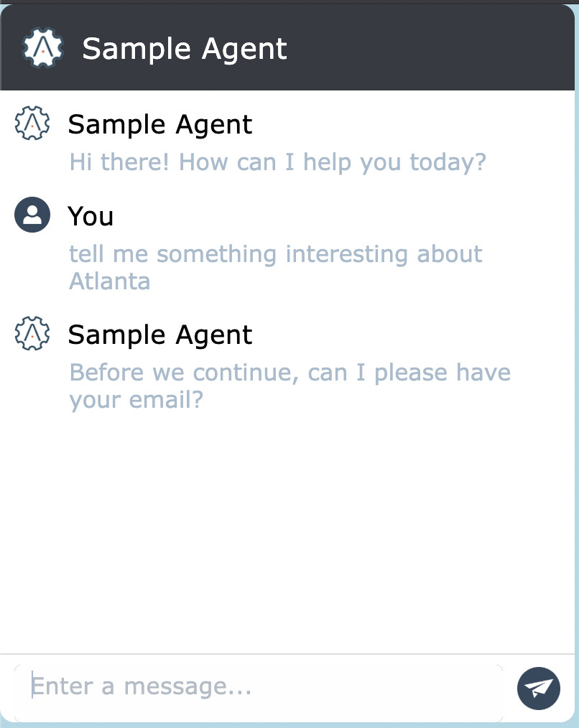Screen dimensions: 579x728
Task: Click the first line of the user's message
Action: [276, 254]
